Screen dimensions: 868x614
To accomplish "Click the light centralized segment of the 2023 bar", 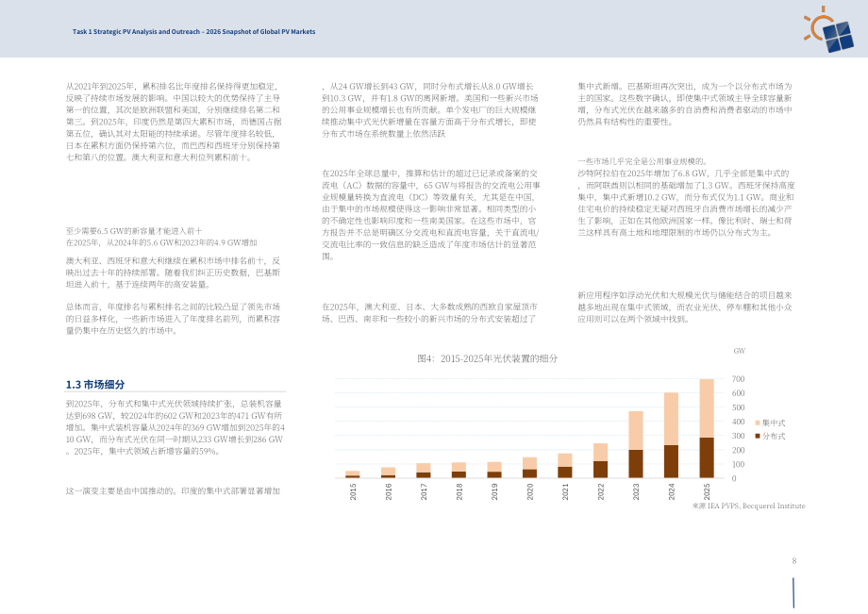I will pyautogui.click(x=636, y=430).
